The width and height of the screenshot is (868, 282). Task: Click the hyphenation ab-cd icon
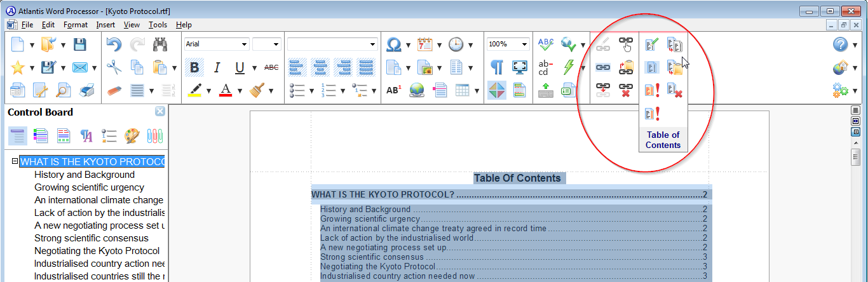546,67
